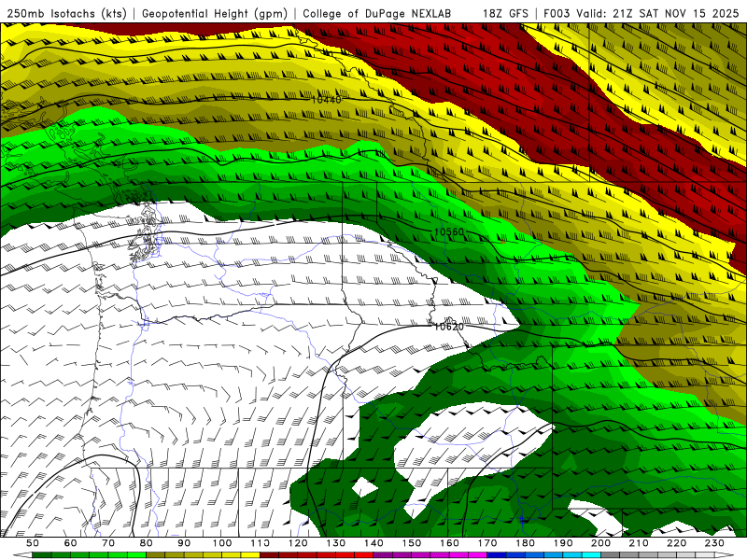
Task: Click the 170 value on color scale
Action: 487,543
